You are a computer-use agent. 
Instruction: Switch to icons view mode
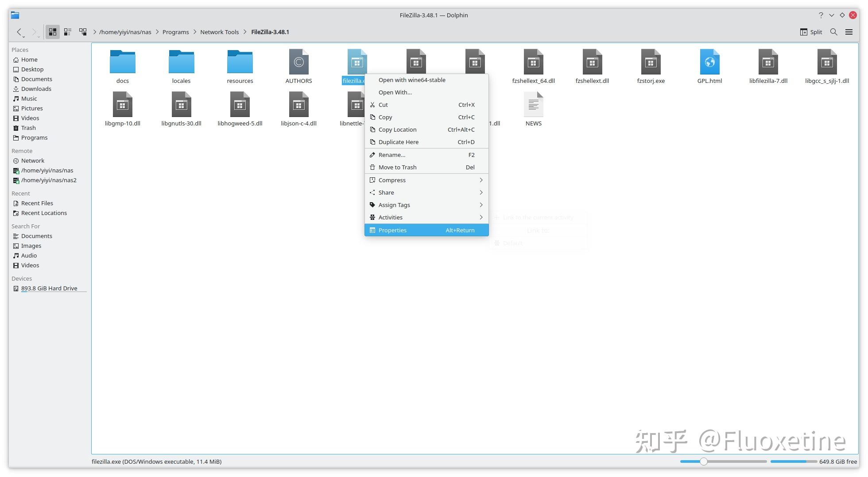[x=52, y=31]
